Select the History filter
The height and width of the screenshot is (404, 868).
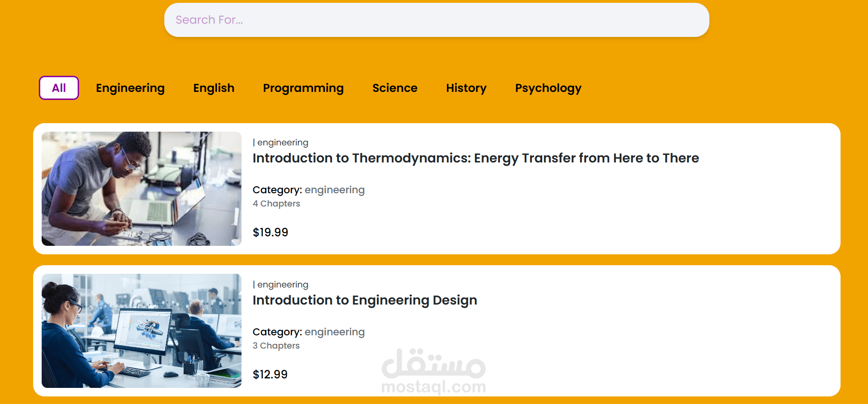coord(466,88)
